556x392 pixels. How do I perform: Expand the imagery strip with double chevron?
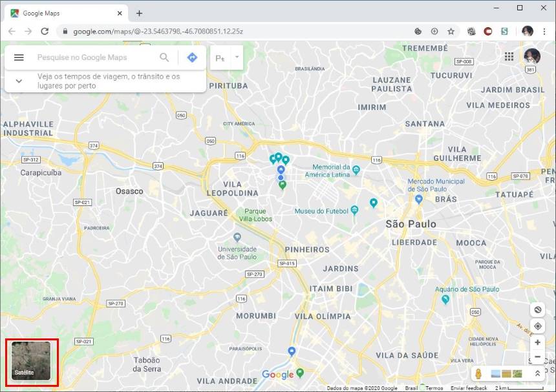(537, 374)
